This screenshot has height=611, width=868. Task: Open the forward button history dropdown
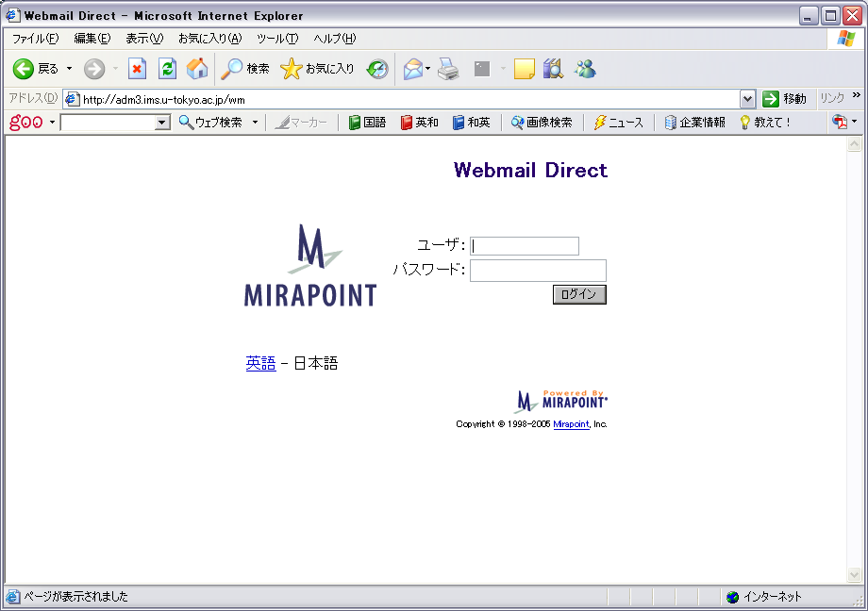tap(115, 69)
